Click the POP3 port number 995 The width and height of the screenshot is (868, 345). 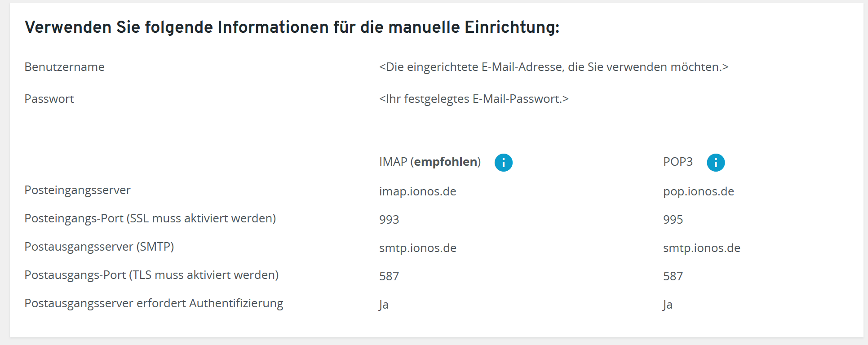[673, 220]
